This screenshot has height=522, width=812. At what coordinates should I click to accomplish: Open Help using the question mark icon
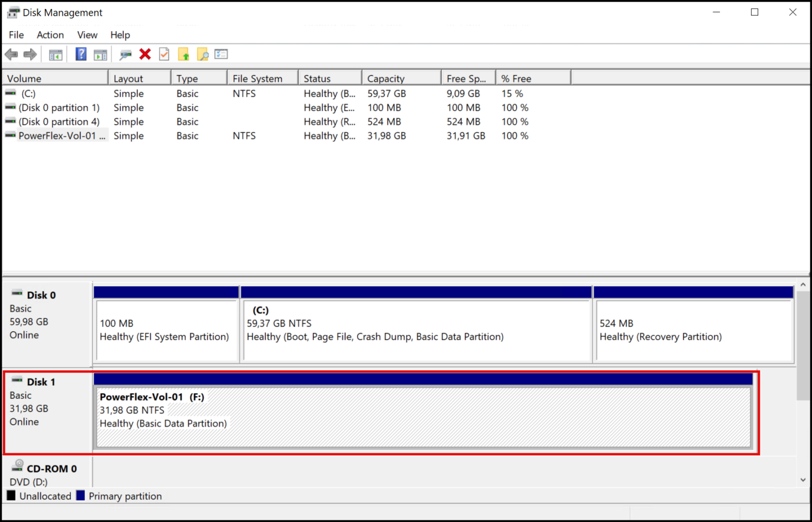click(x=80, y=54)
